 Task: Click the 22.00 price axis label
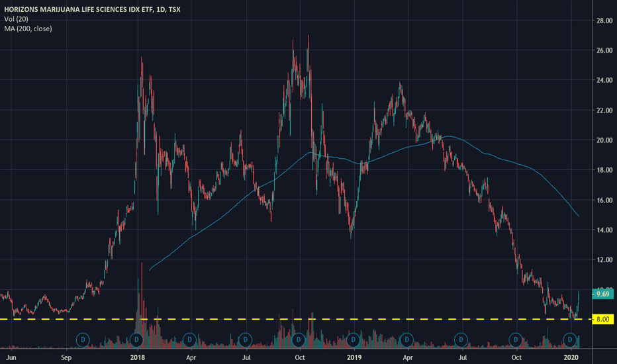tap(605, 111)
